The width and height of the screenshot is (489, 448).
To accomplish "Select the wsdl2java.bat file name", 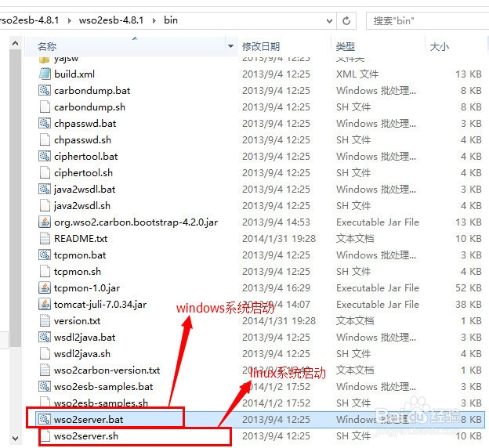I will (85, 338).
